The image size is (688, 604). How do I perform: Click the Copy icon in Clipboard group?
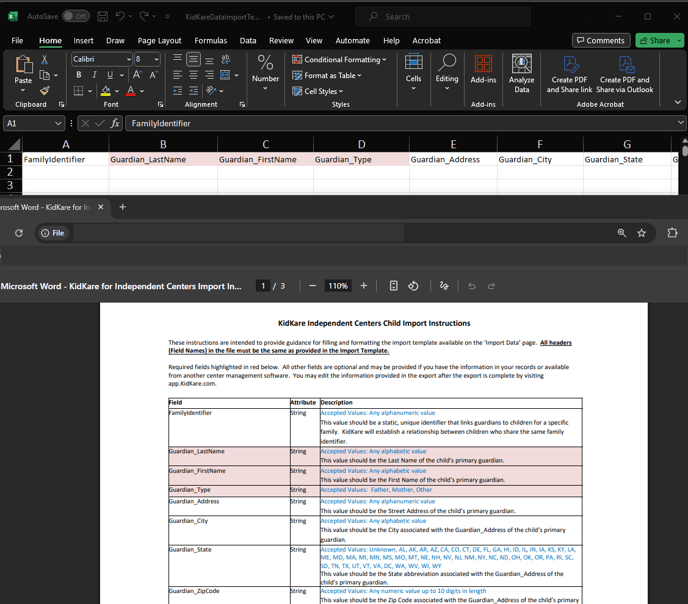pos(44,75)
